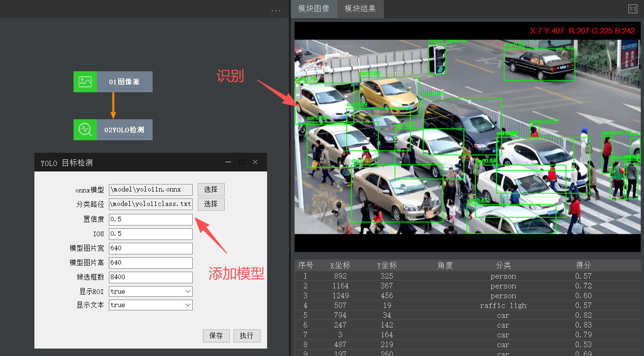This screenshot has height=356, width=644.
Task: Focus the 模型图片高 input field
Action: (x=151, y=262)
